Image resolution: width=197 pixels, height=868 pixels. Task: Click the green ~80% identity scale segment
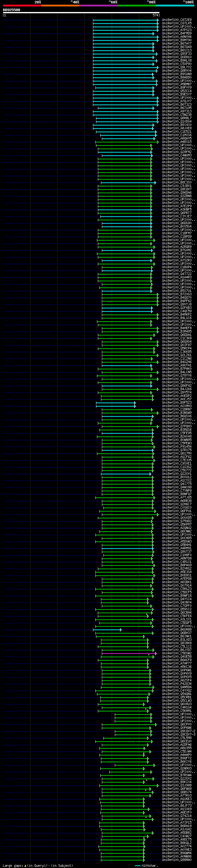click(137, 6)
